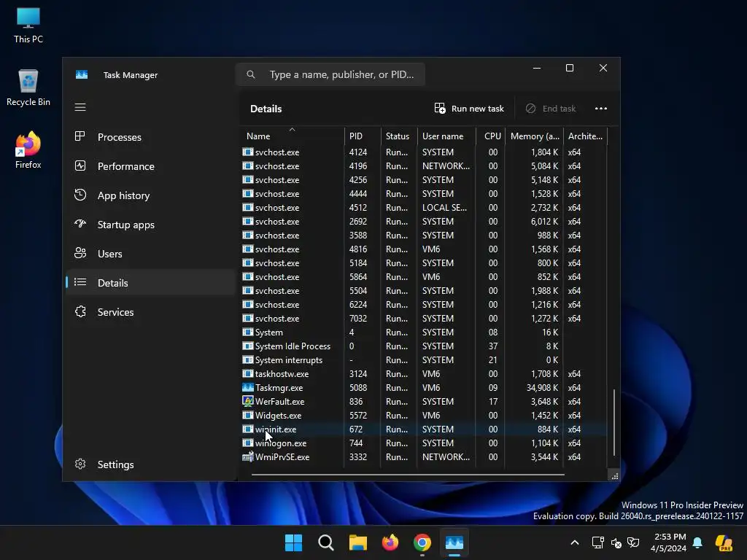Click the Taskmgr.exe process icon

[x=248, y=388]
